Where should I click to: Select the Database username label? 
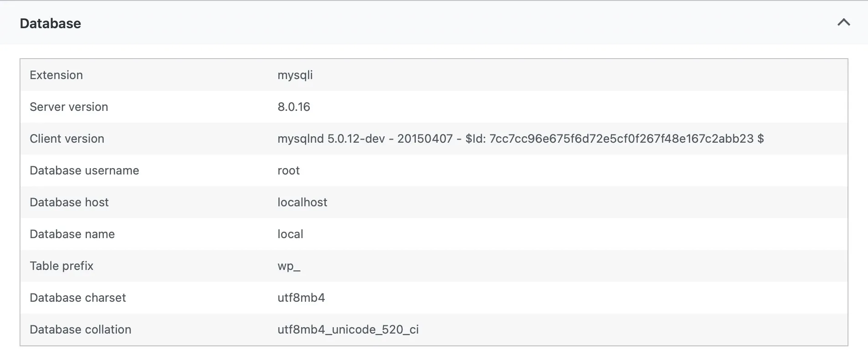85,170
